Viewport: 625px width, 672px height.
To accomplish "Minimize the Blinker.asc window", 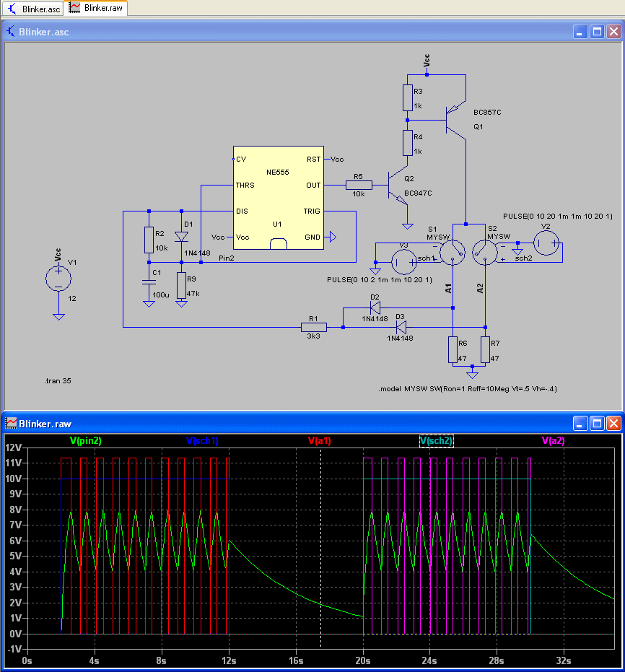I will (580, 32).
